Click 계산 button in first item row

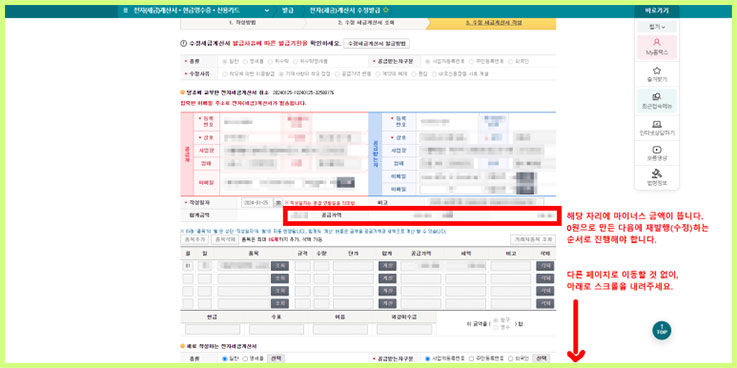[x=387, y=266]
